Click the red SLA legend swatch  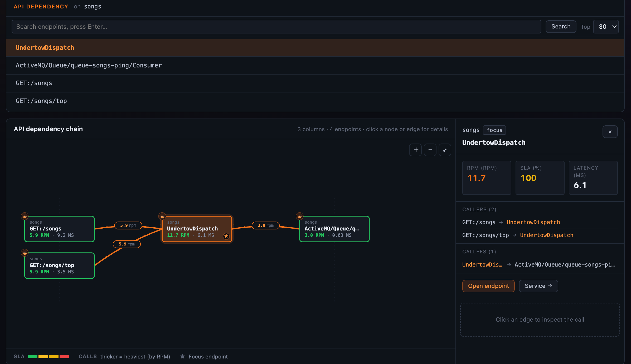pos(64,357)
